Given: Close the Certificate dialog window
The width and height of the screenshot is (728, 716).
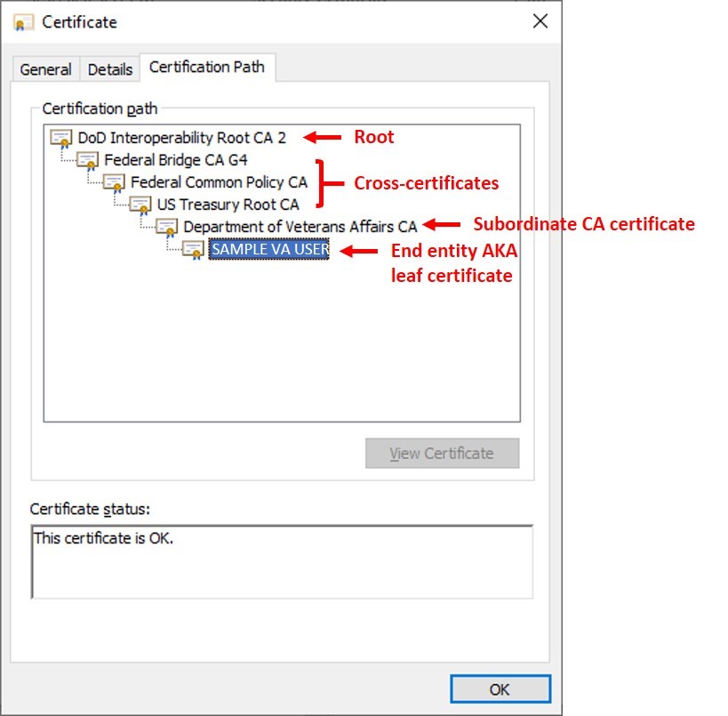Looking at the screenshot, I should pos(540,21).
